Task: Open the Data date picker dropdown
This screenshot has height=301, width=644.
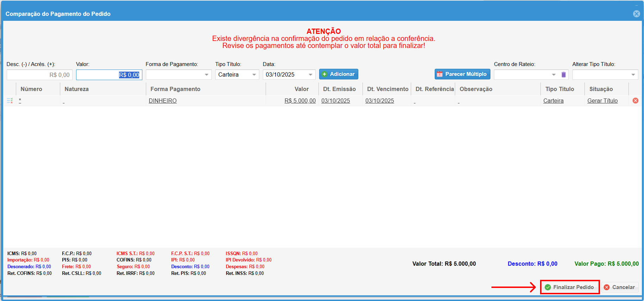Action: point(310,74)
